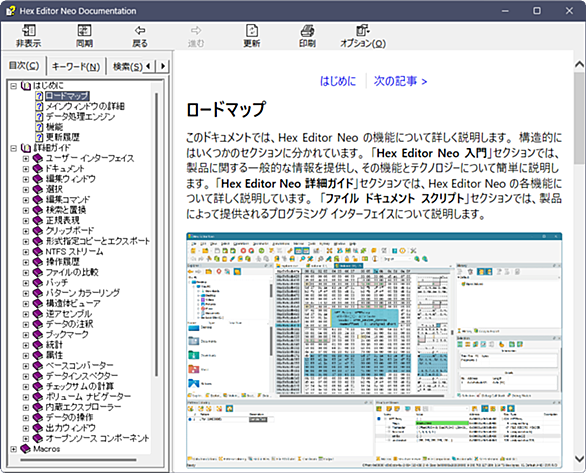Open the はじめに link at top

pyautogui.click(x=338, y=81)
